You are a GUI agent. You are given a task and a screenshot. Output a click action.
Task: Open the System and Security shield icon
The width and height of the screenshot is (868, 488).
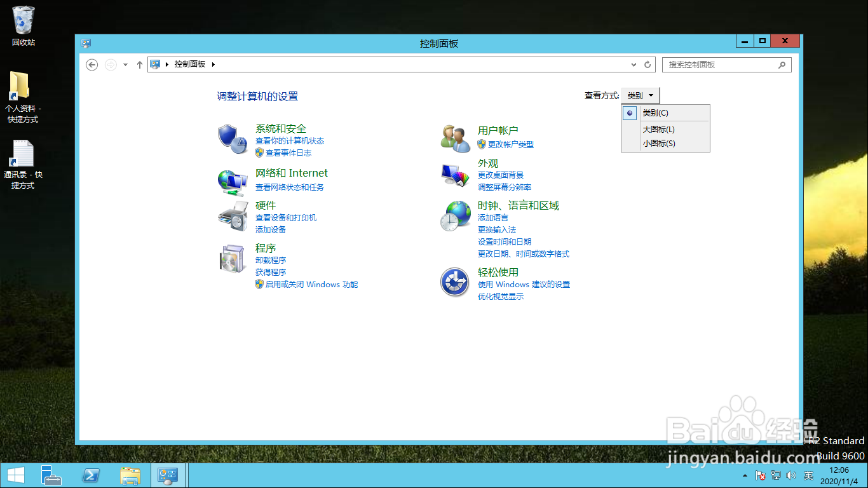[x=233, y=139]
